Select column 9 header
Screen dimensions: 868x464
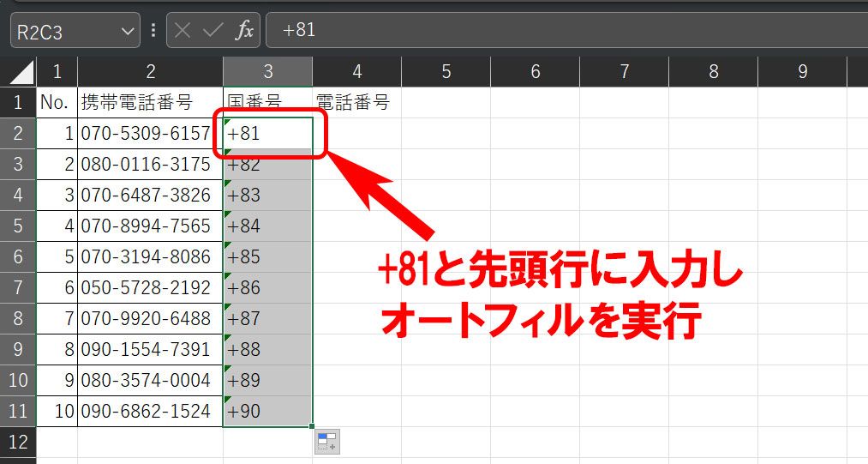[x=803, y=71]
